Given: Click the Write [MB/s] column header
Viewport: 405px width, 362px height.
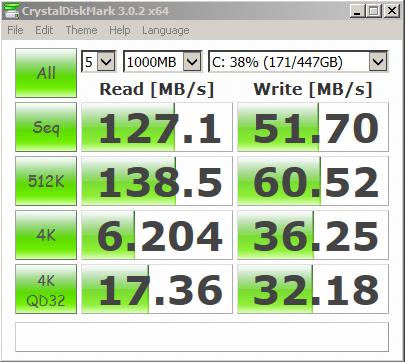Looking at the screenshot, I should pyautogui.click(x=313, y=89).
